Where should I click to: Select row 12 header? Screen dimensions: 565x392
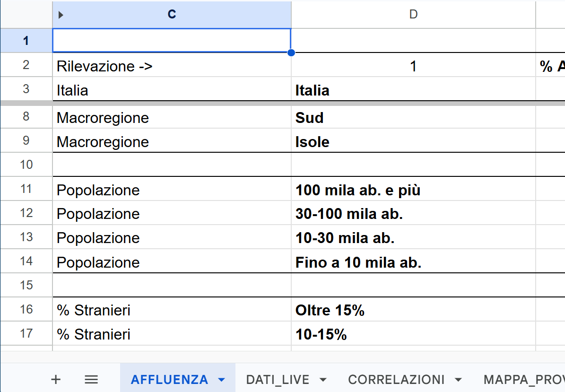pyautogui.click(x=26, y=213)
